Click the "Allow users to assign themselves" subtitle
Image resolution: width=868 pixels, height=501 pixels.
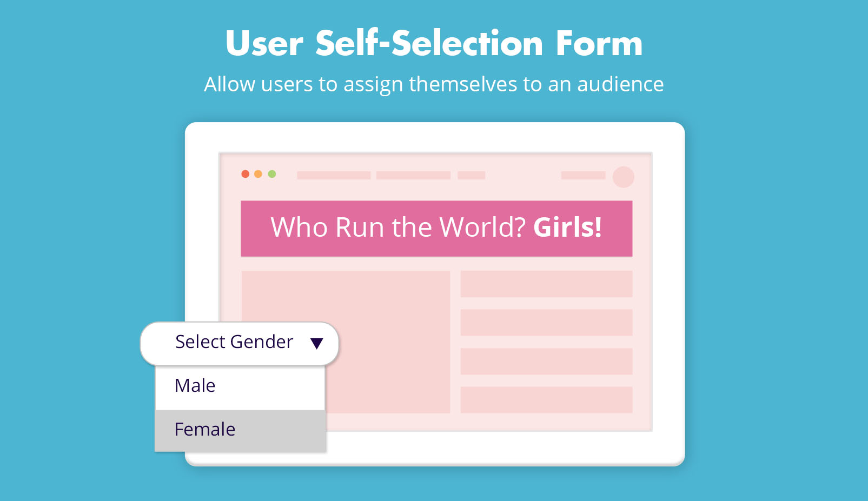pyautogui.click(x=434, y=84)
